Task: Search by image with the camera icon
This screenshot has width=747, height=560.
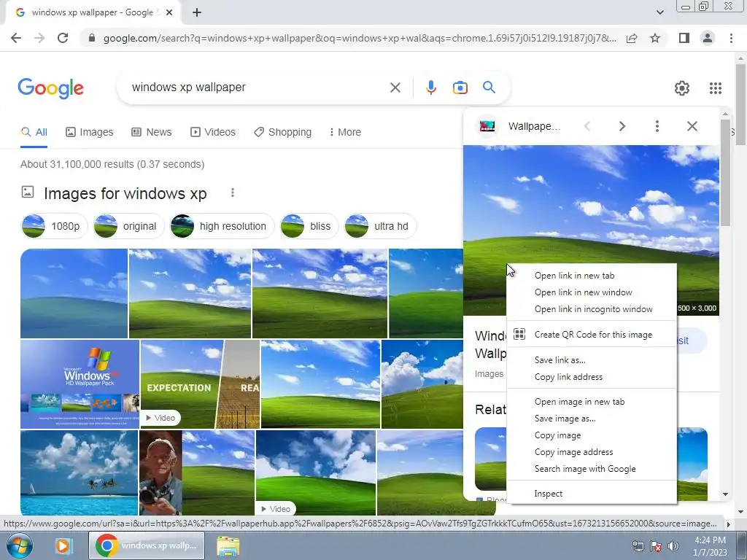Action: 460,87
